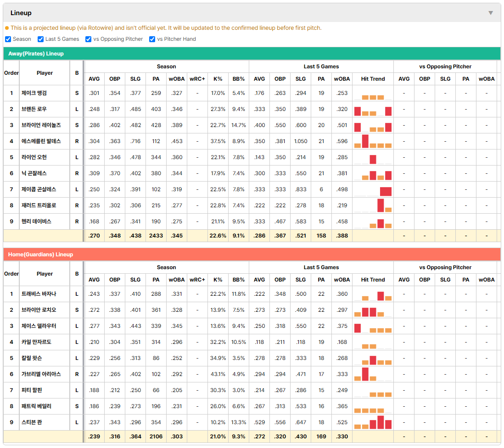
Task: Toggle the Last 5 Games checkbox
Action: click(40, 39)
